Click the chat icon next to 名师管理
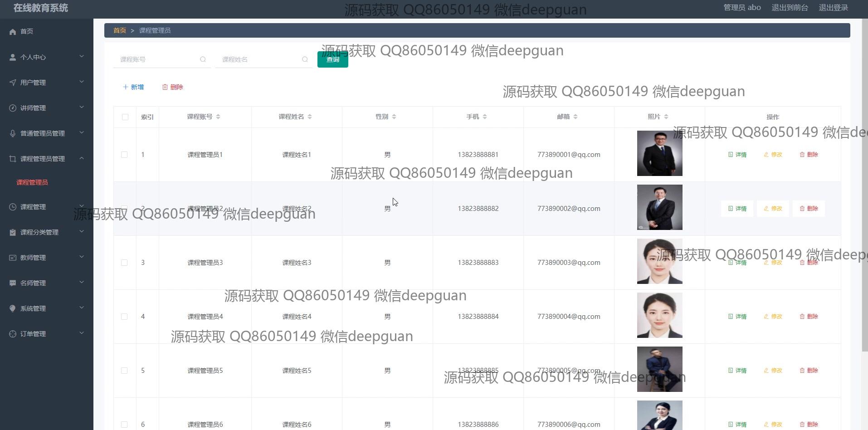This screenshot has width=868, height=430. tap(13, 283)
